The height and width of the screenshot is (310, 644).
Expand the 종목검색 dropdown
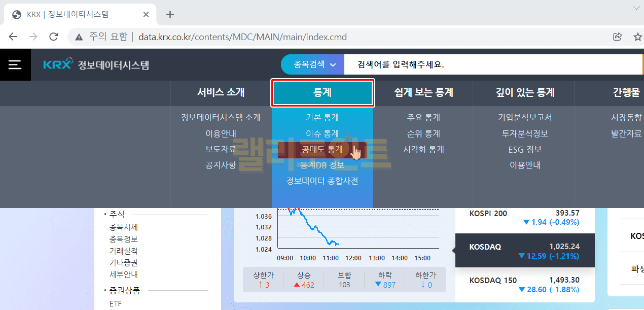coord(312,64)
